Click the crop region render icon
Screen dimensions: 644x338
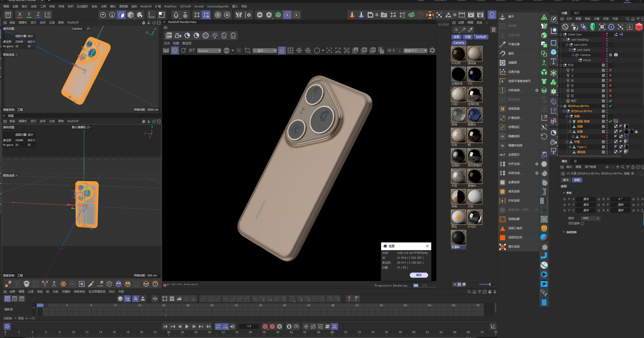[247, 51]
